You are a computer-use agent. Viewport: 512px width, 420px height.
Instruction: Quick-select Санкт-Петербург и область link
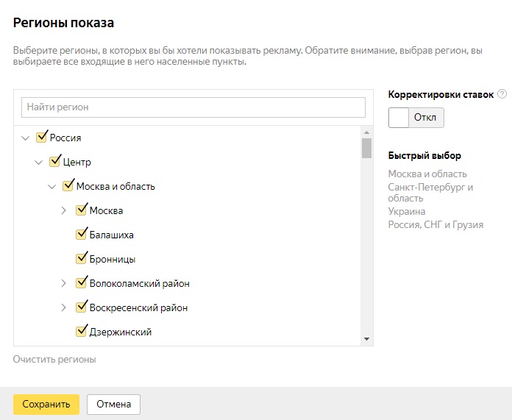[x=430, y=193]
